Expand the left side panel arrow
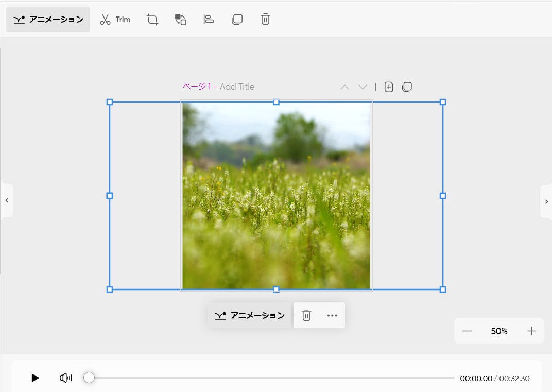552x392 pixels. point(7,200)
